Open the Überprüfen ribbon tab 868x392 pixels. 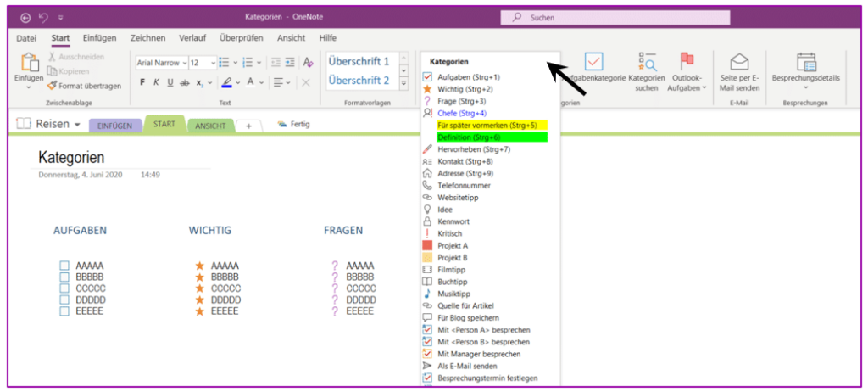point(242,38)
